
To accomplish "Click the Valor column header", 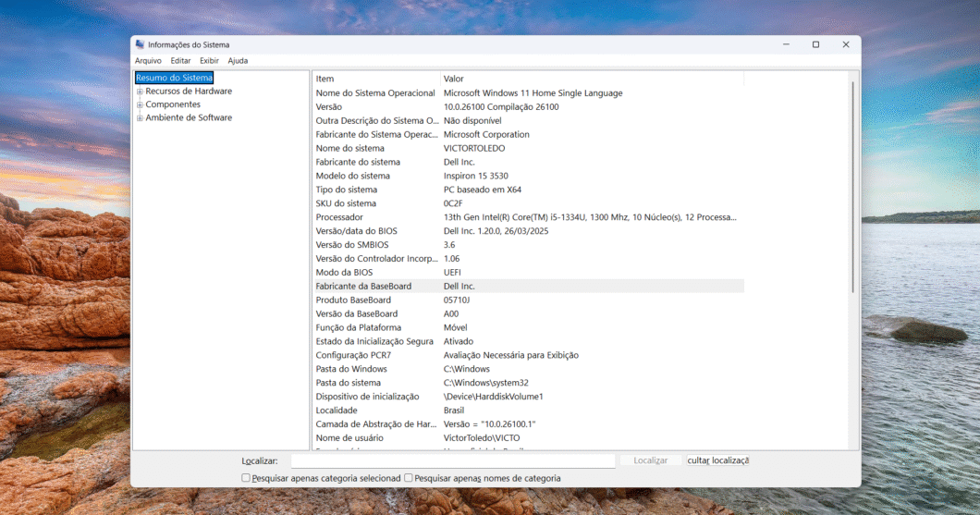I will click(x=592, y=79).
